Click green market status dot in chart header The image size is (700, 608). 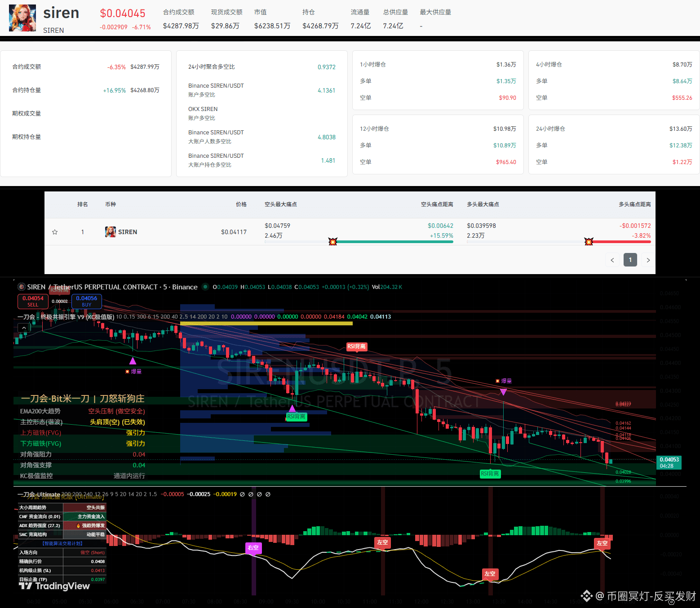tap(205, 287)
